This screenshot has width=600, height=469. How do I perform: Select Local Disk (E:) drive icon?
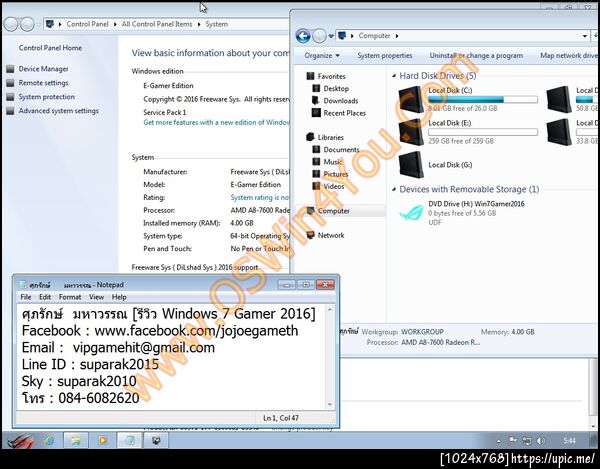pos(411,132)
